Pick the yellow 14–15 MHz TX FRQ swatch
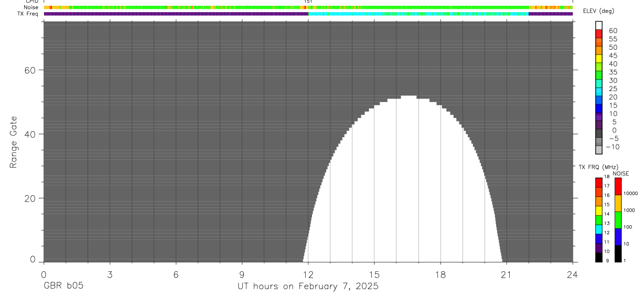This screenshot has height=297, width=644. [599, 211]
